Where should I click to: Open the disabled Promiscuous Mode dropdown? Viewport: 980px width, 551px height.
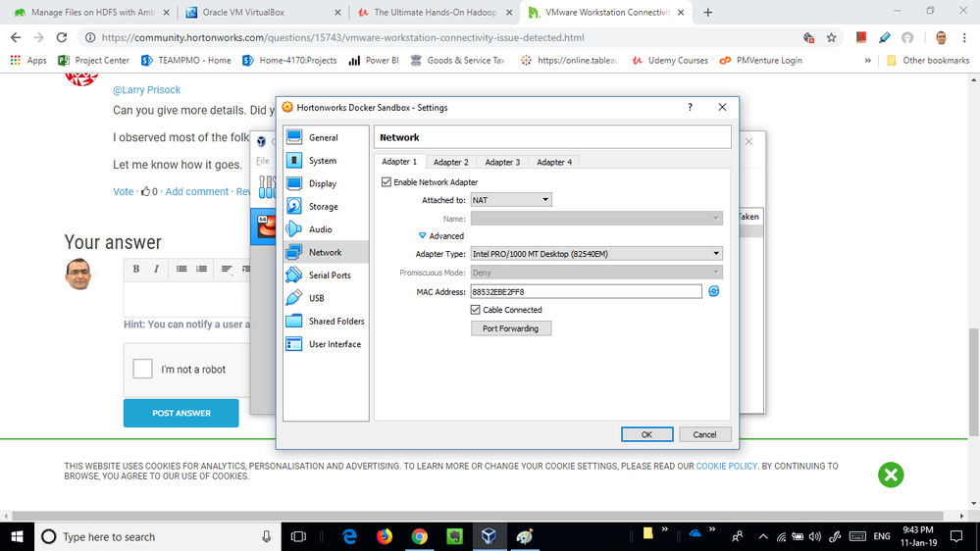click(x=596, y=273)
